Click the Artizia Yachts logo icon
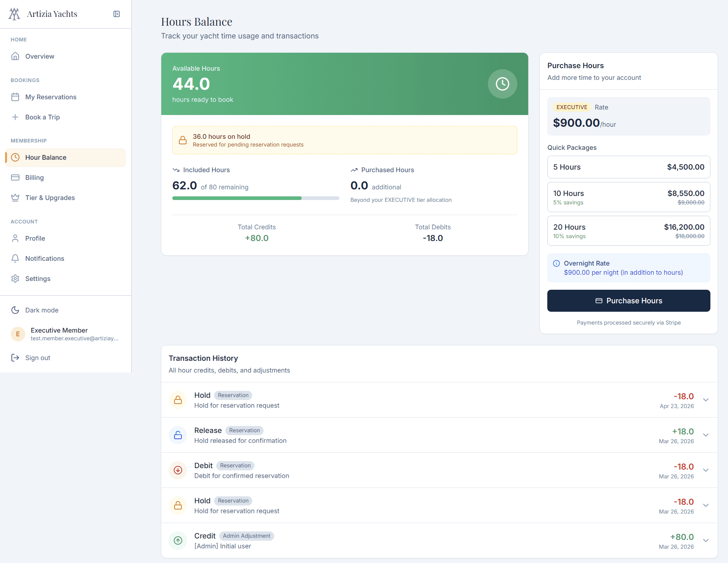This screenshot has height=563, width=728. click(x=14, y=14)
